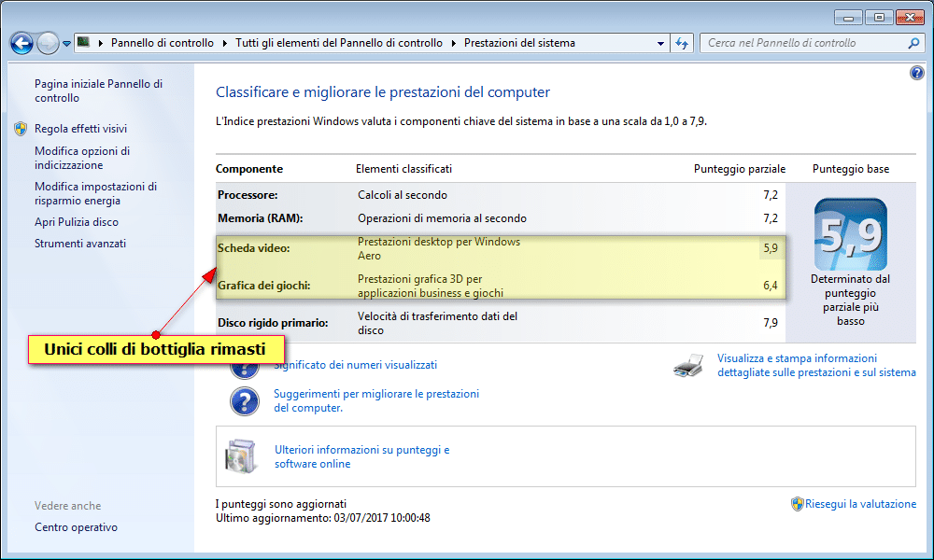Click the Cerca nel Pannello di controllo field

click(x=803, y=43)
